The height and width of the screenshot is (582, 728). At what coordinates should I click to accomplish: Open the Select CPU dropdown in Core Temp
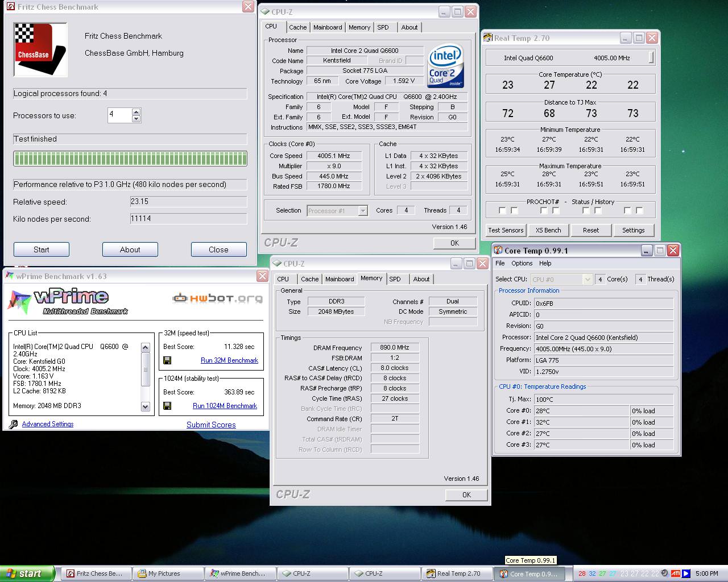[x=588, y=279]
